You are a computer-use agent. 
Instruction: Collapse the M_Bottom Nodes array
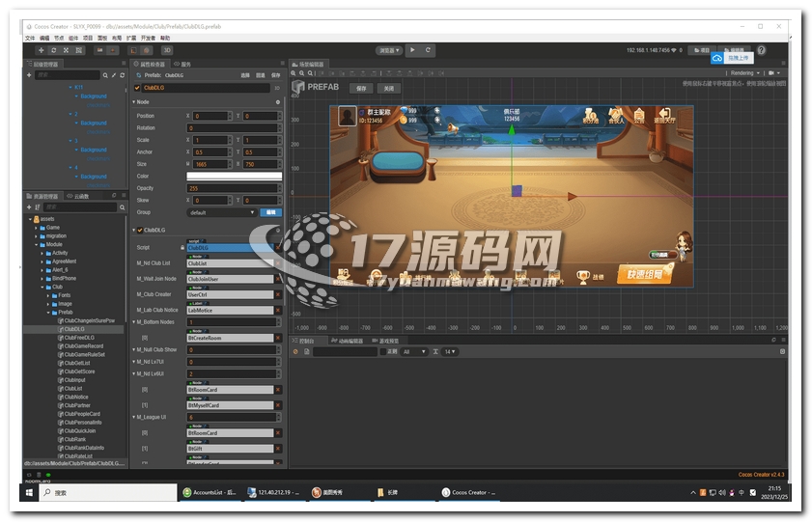click(x=133, y=322)
